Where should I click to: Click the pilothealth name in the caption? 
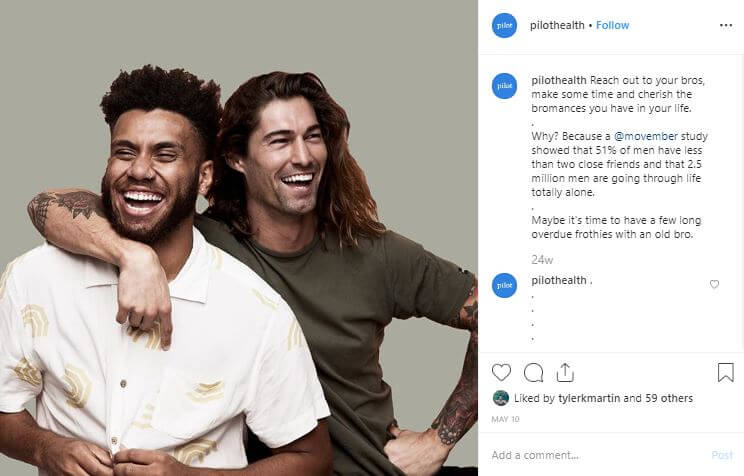click(558, 80)
